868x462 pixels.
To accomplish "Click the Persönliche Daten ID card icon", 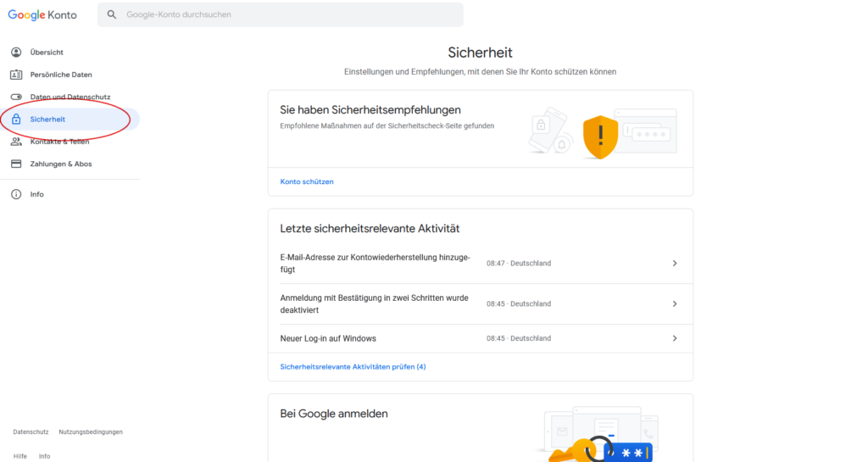I will [16, 75].
